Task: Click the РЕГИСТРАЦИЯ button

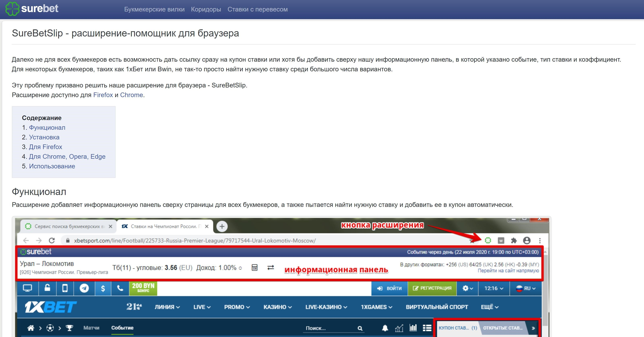Action: coord(432,288)
